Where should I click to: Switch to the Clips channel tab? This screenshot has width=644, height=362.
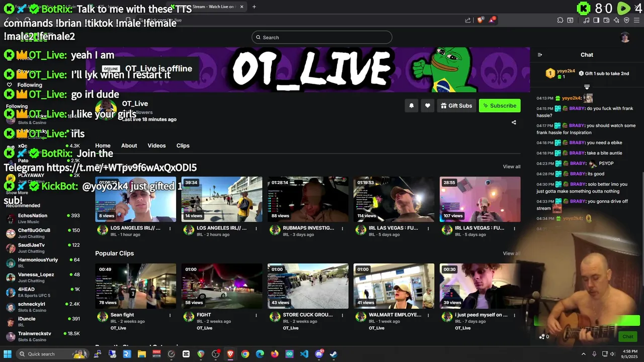(x=183, y=146)
